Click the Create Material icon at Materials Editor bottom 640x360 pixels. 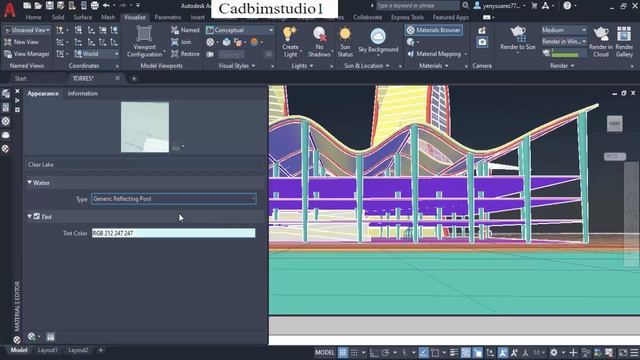(32, 337)
